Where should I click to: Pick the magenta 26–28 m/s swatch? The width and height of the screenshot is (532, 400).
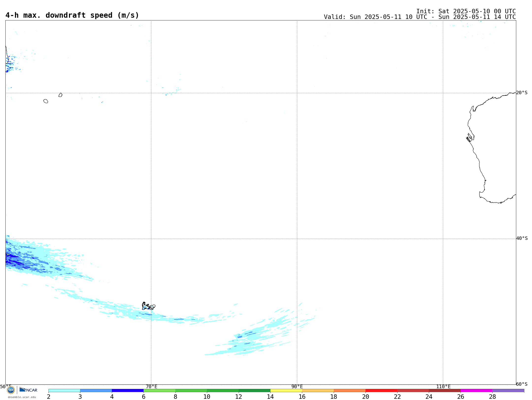click(477, 391)
